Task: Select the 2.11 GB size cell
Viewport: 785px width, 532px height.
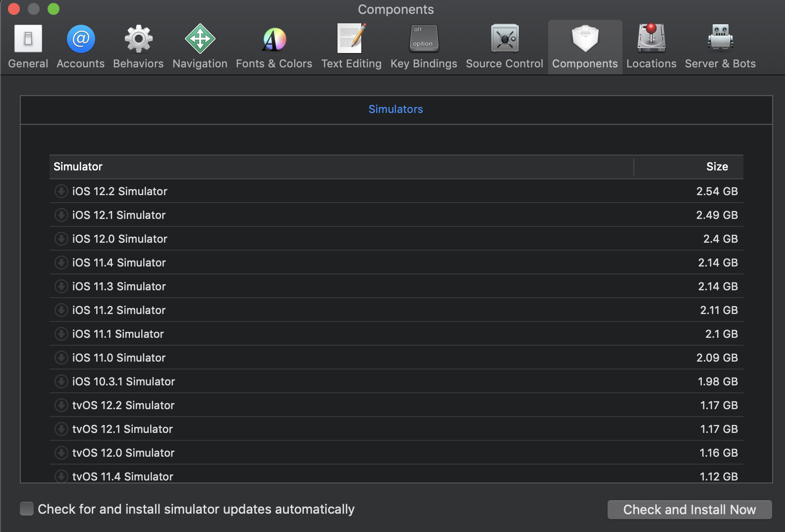Action: coord(719,310)
